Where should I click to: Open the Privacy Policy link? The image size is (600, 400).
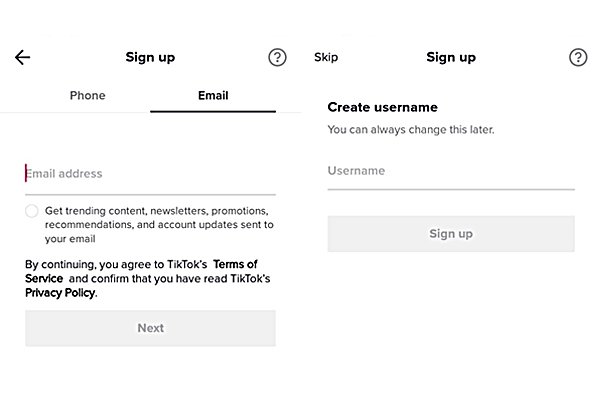[x=60, y=293]
